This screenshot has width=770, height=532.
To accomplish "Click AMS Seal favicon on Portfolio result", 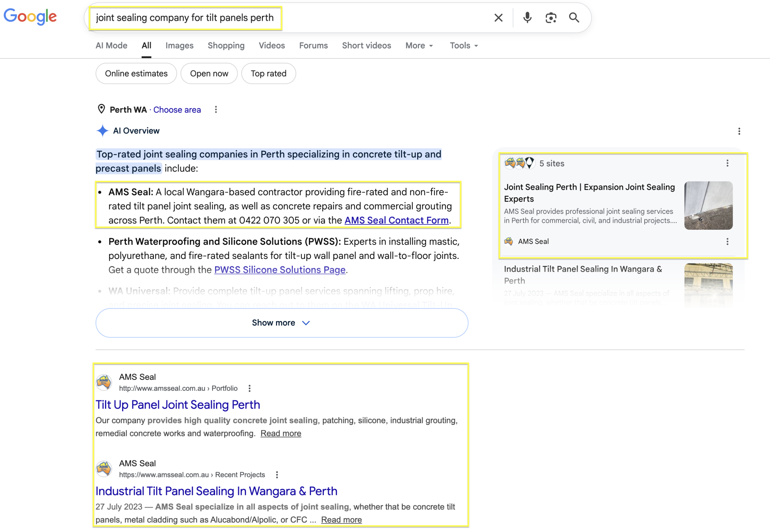I will [x=104, y=382].
